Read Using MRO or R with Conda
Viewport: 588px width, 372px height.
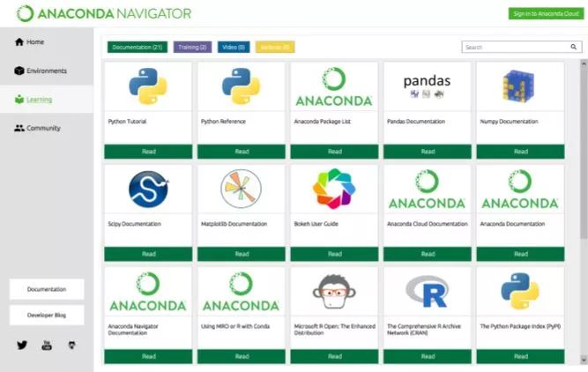point(242,356)
